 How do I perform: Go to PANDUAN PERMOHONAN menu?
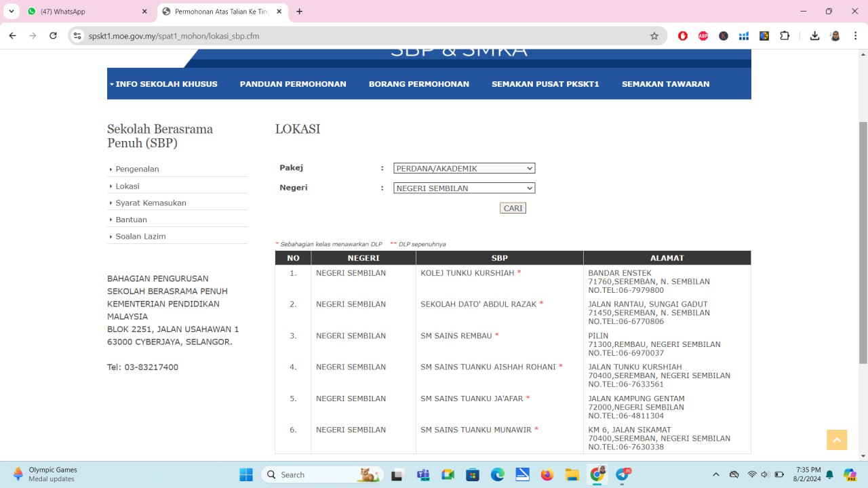click(293, 84)
